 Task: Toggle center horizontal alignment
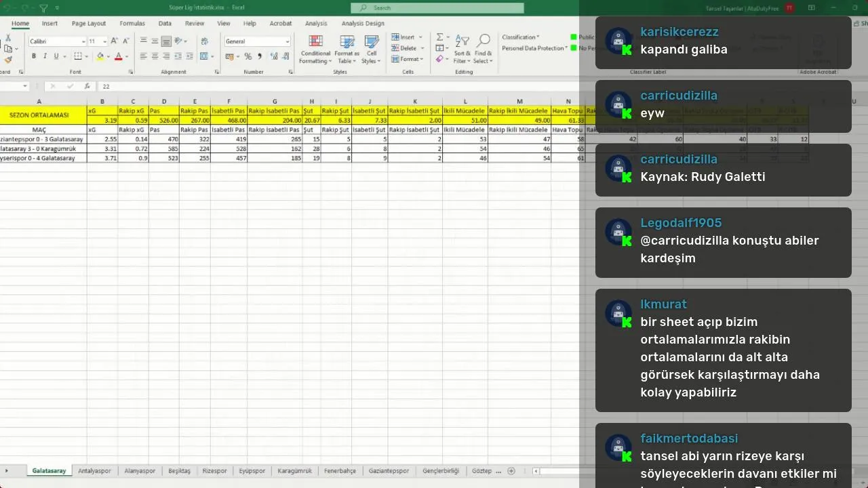point(155,56)
